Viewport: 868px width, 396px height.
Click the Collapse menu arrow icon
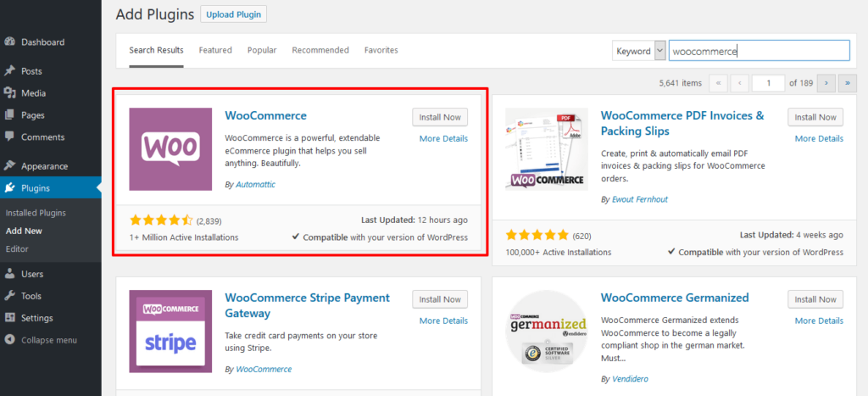[9, 340]
